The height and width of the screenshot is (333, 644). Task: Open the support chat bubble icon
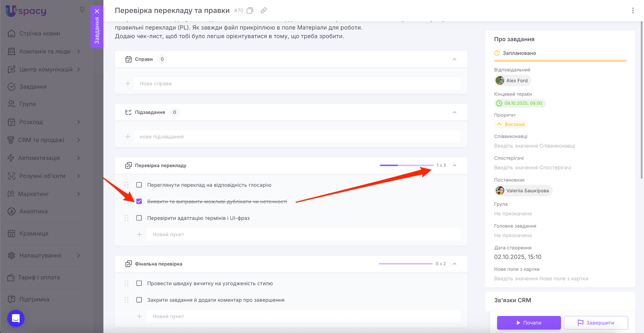click(x=16, y=318)
